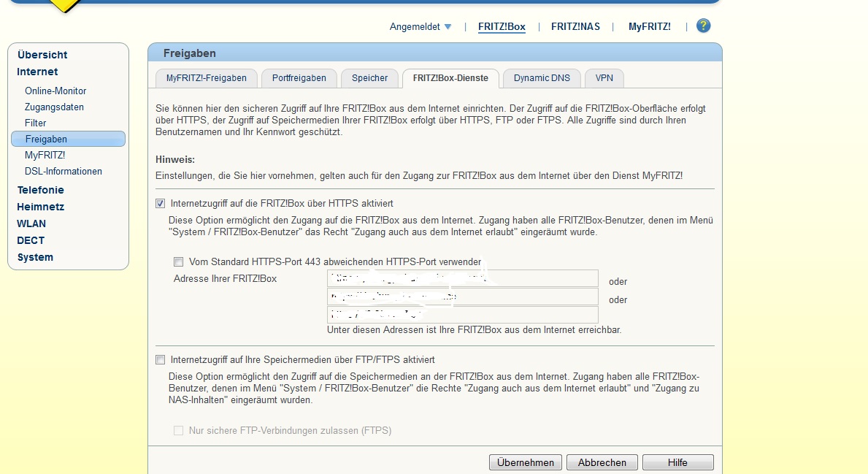Click the Übernehmen button
The image size is (868, 474).
pyautogui.click(x=526, y=462)
